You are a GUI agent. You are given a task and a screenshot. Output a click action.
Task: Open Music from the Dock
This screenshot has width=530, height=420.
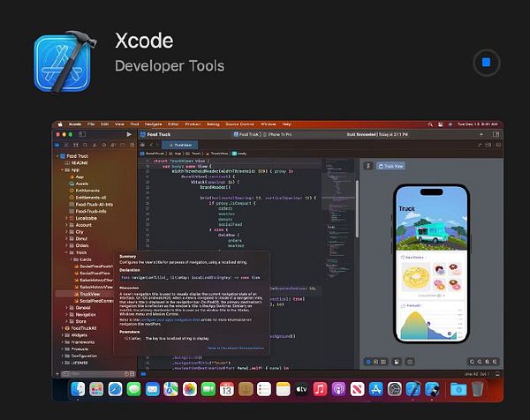coord(320,389)
